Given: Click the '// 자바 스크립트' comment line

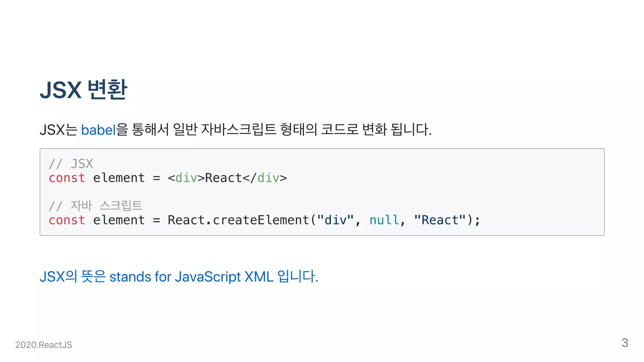Looking at the screenshot, I should (x=96, y=206).
